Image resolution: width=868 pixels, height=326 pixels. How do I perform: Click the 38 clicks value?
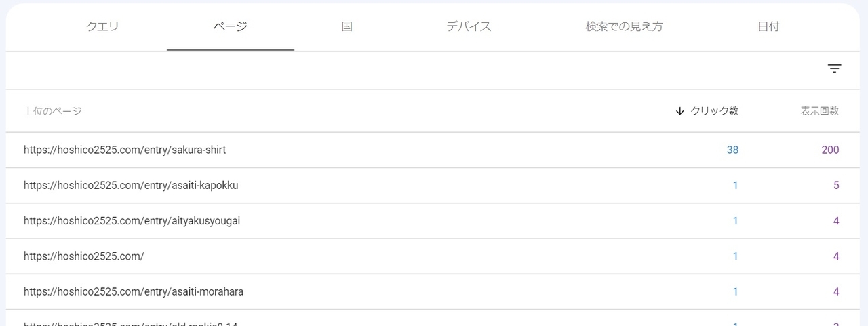pyautogui.click(x=732, y=150)
